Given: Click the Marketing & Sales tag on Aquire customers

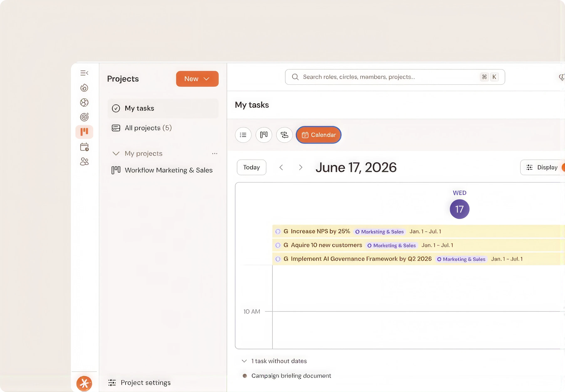Looking at the screenshot, I should (392, 245).
